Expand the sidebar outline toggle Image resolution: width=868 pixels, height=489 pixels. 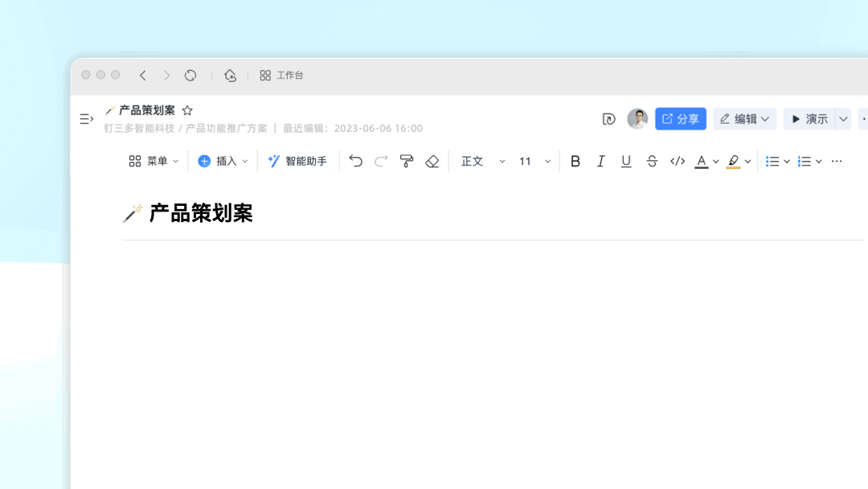(86, 118)
